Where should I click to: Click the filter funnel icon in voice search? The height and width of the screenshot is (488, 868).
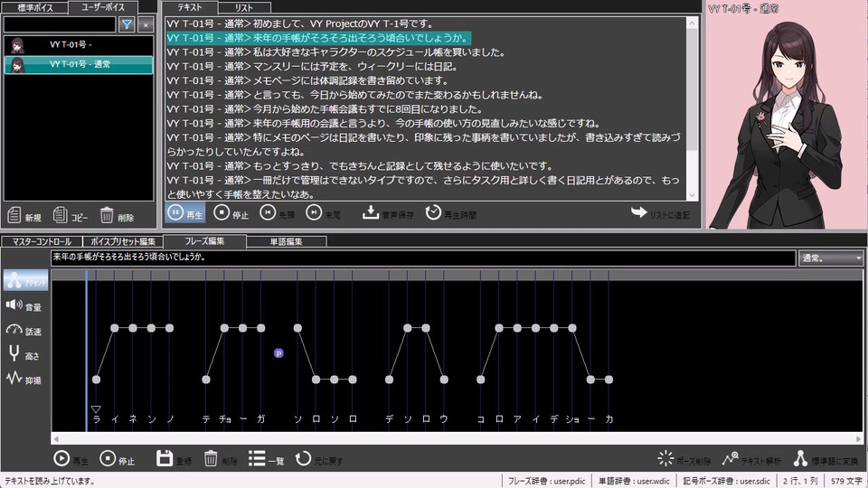[127, 24]
